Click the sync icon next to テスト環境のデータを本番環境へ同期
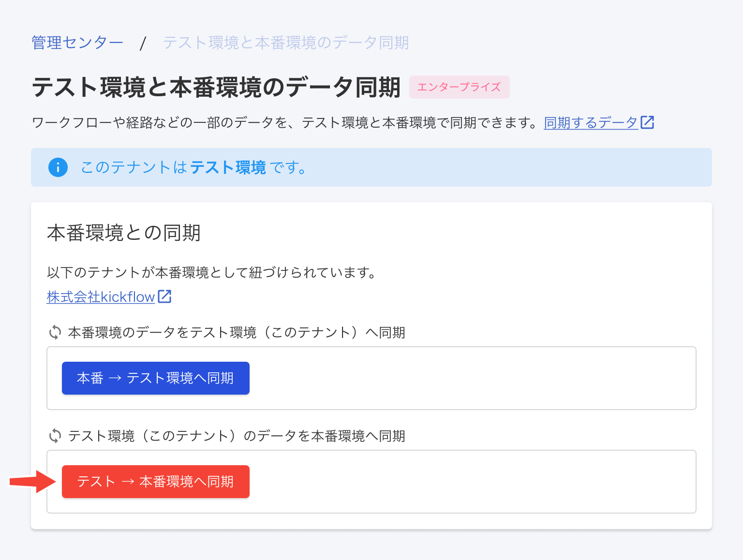Screen dimensions: 743x560 (x=55, y=436)
